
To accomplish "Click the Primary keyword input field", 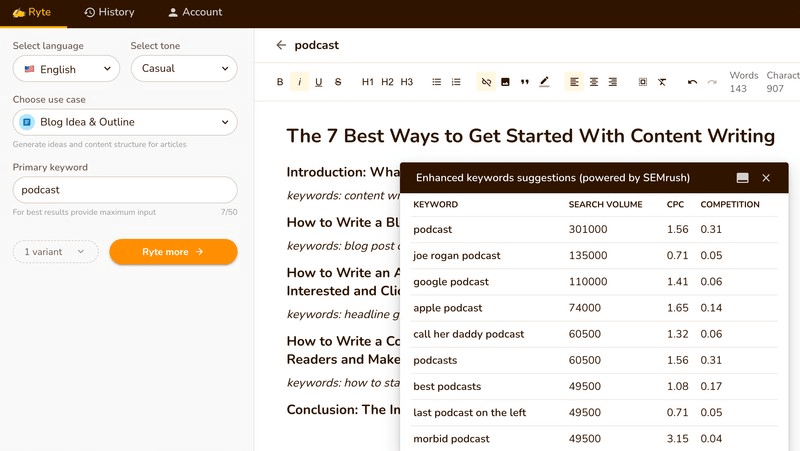I will click(125, 190).
